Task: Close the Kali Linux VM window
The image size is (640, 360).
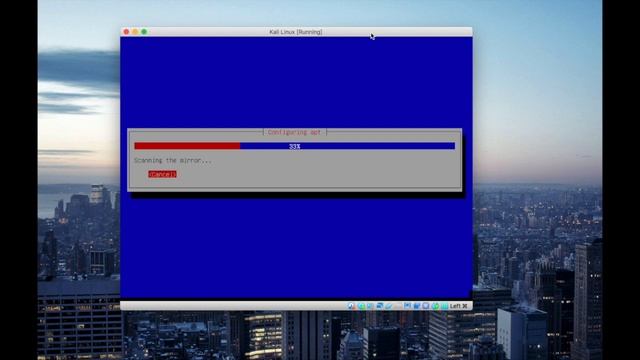Action: click(x=127, y=32)
